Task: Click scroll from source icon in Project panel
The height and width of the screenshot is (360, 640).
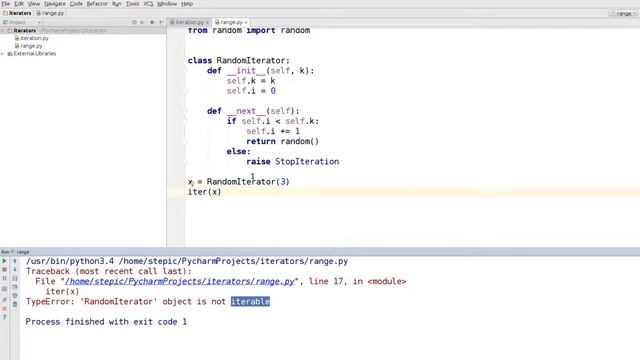Action: pyautogui.click(x=134, y=22)
